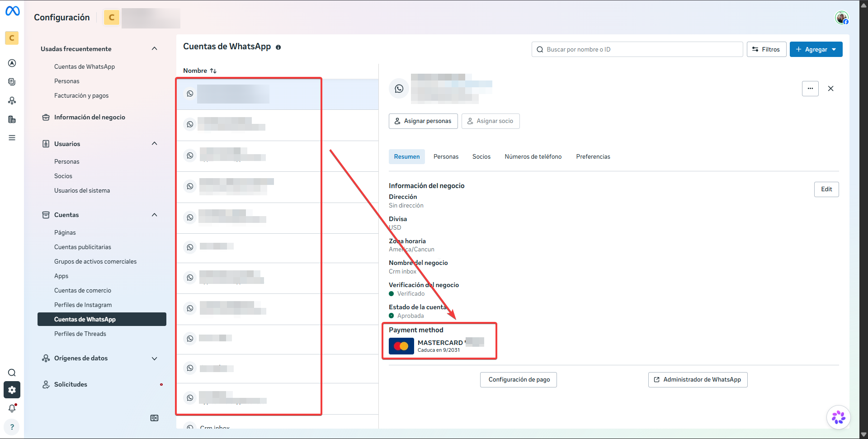This screenshot has height=439, width=868.
Task: Click the Edit button for business info
Action: [x=826, y=189]
